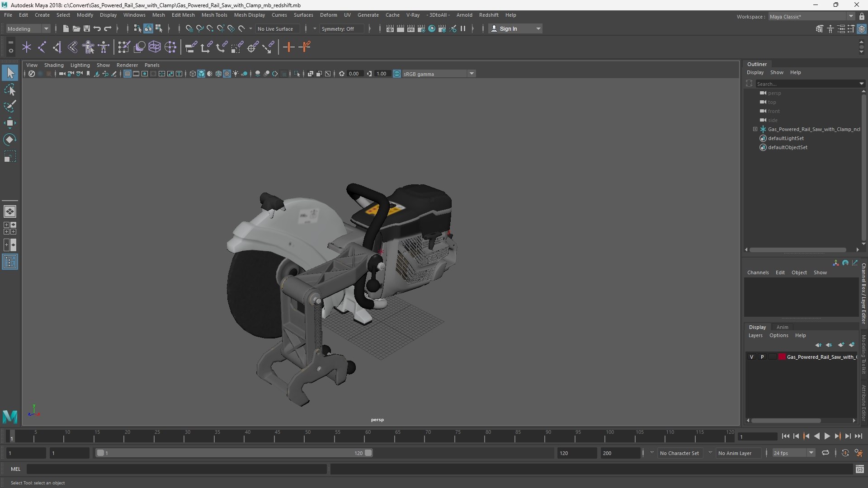Click the Save scene icon

(87, 28)
